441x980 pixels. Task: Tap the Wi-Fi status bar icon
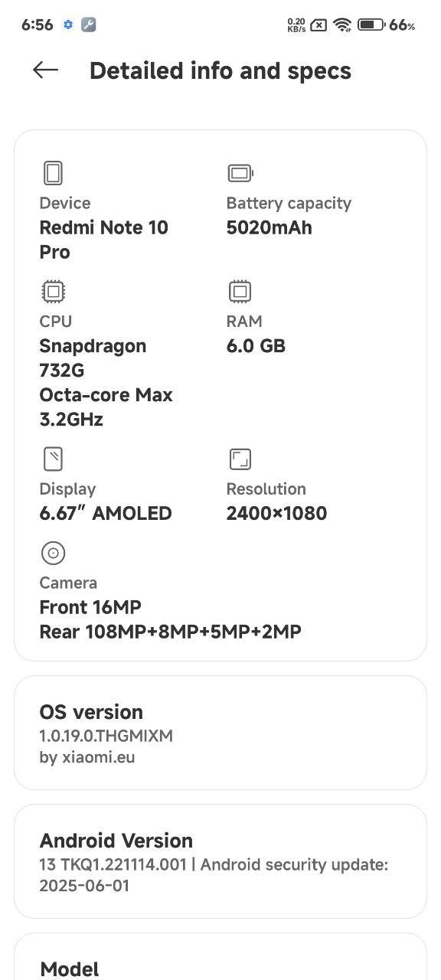pyautogui.click(x=343, y=24)
